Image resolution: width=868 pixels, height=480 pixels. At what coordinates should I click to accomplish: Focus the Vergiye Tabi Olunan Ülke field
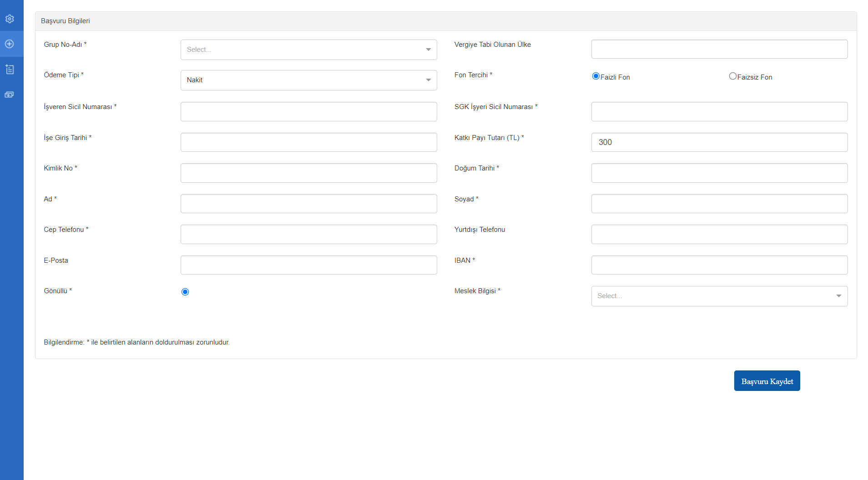click(719, 49)
